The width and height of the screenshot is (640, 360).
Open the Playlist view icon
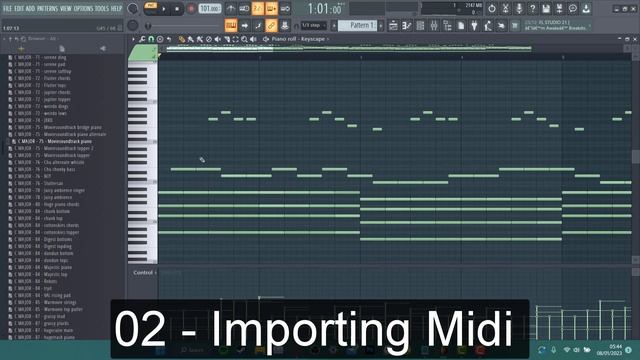[x=393, y=26]
